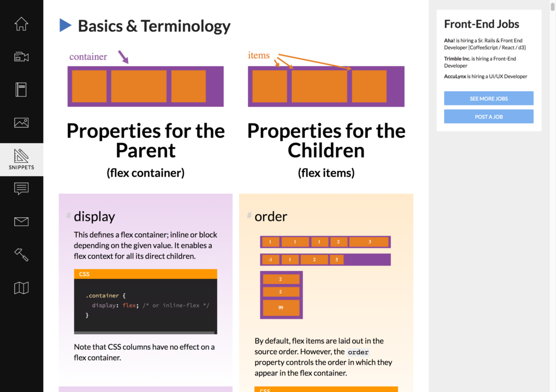Open the Videos section via the camera icon
Viewport: 556px width, 392px height.
[x=21, y=57]
